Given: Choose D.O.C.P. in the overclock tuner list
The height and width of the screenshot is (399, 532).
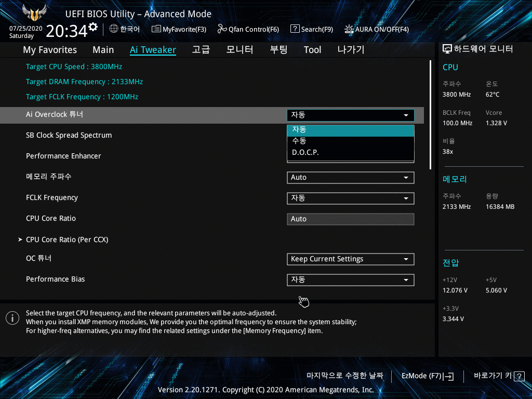Looking at the screenshot, I should click(x=351, y=152).
